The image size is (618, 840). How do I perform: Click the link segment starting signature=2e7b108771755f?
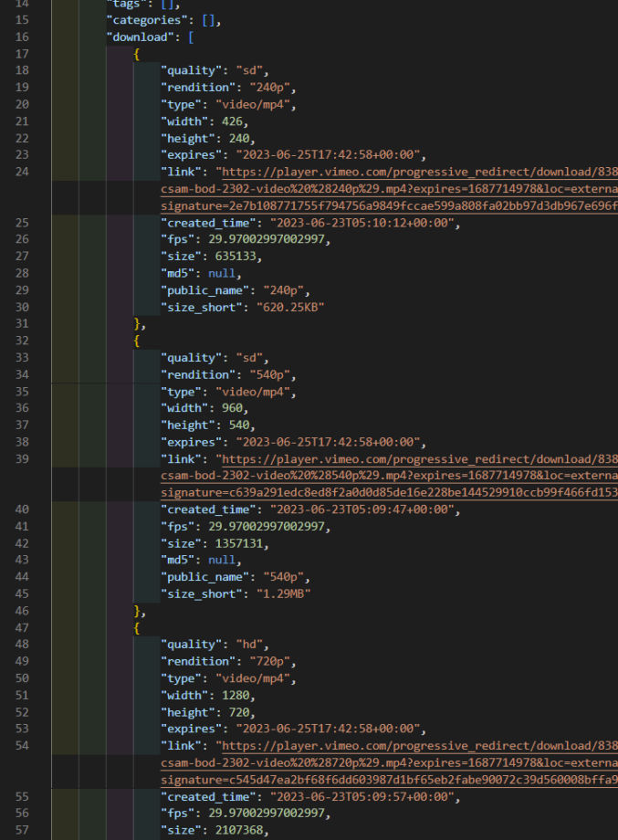coord(389,205)
